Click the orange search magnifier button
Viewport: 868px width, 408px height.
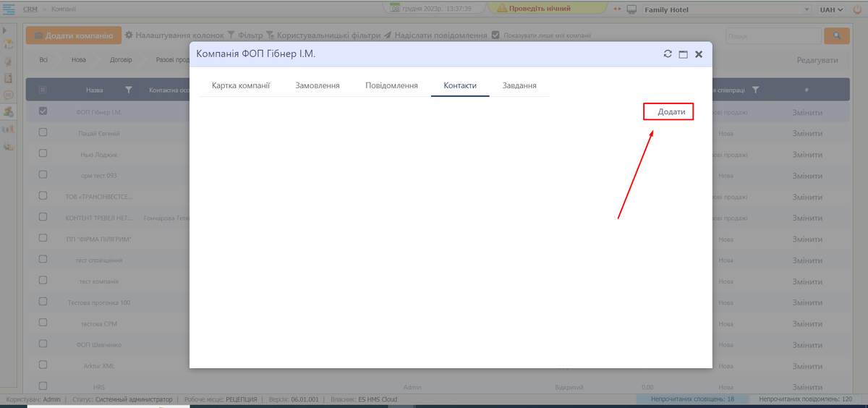coord(837,35)
